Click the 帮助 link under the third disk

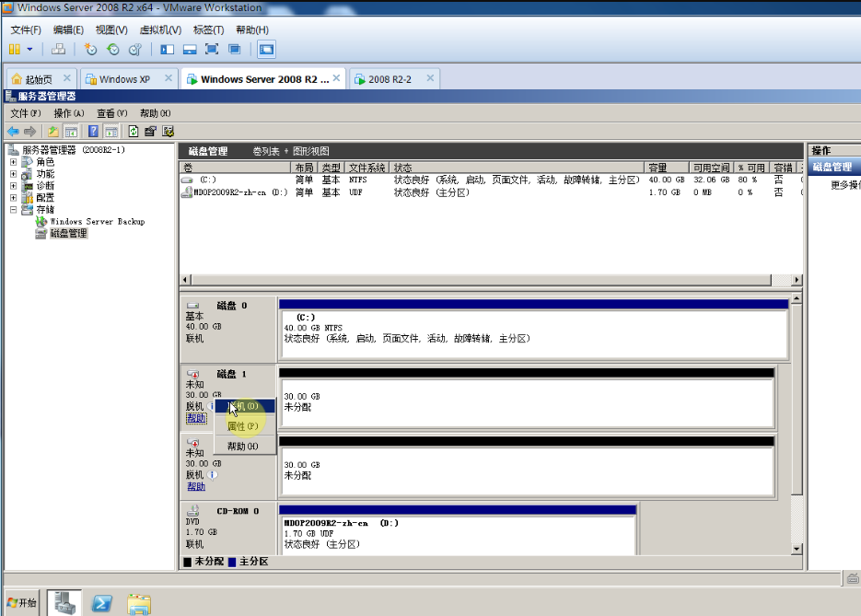[196, 486]
